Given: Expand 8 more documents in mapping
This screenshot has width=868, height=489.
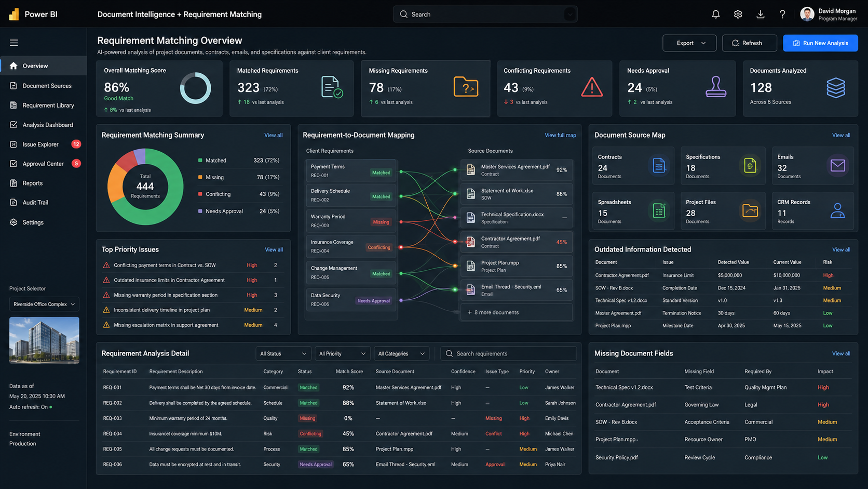Looking at the screenshot, I should pos(517,312).
